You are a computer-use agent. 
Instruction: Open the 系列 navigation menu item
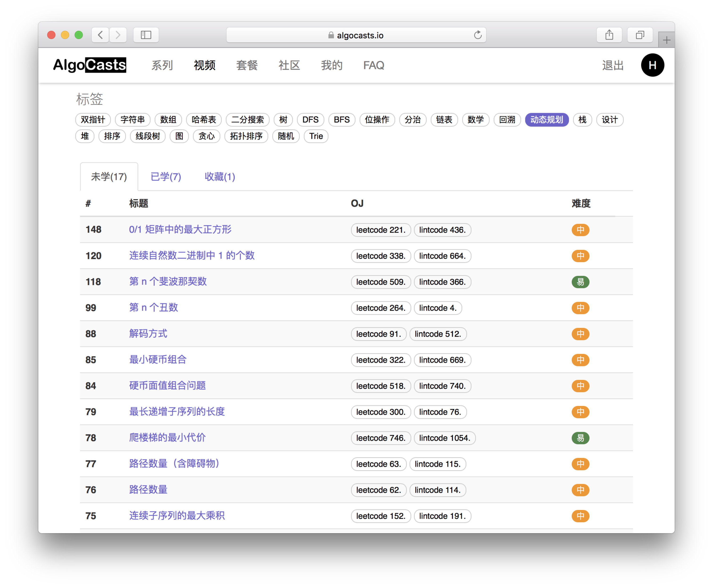pyautogui.click(x=162, y=65)
